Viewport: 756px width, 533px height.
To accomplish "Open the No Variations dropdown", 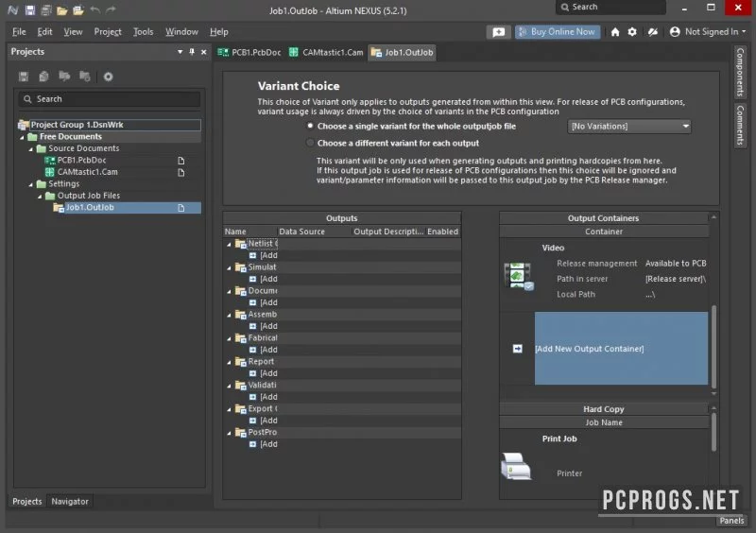I will (629, 127).
